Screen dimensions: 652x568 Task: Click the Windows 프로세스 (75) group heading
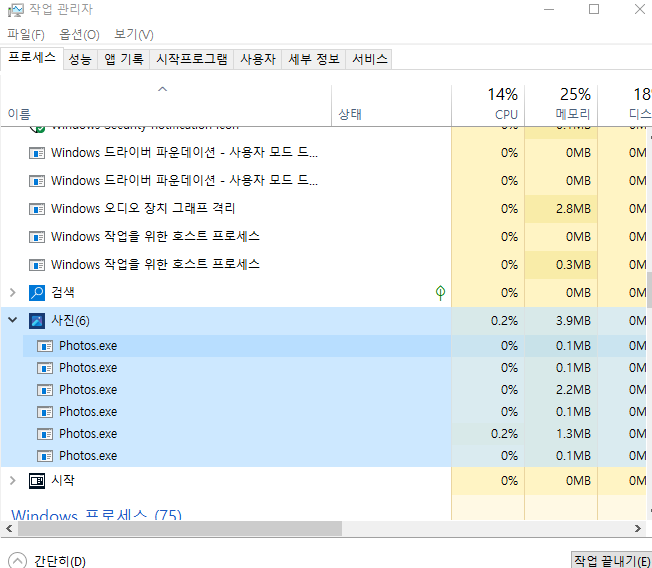pyautogui.click(x=96, y=515)
